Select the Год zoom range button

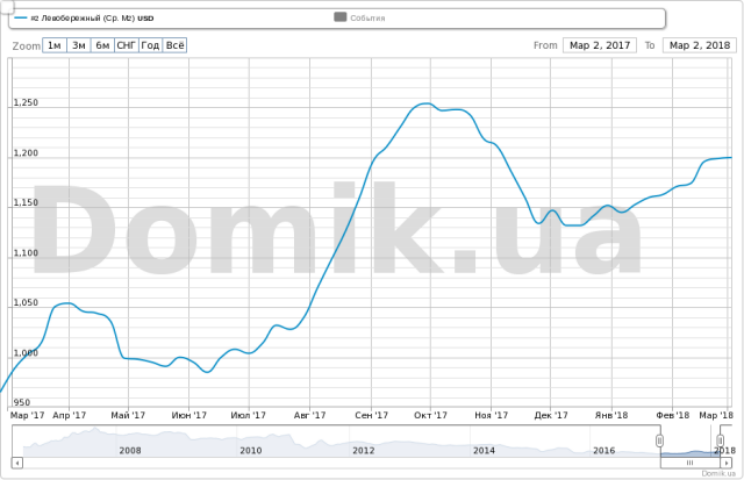click(150, 46)
